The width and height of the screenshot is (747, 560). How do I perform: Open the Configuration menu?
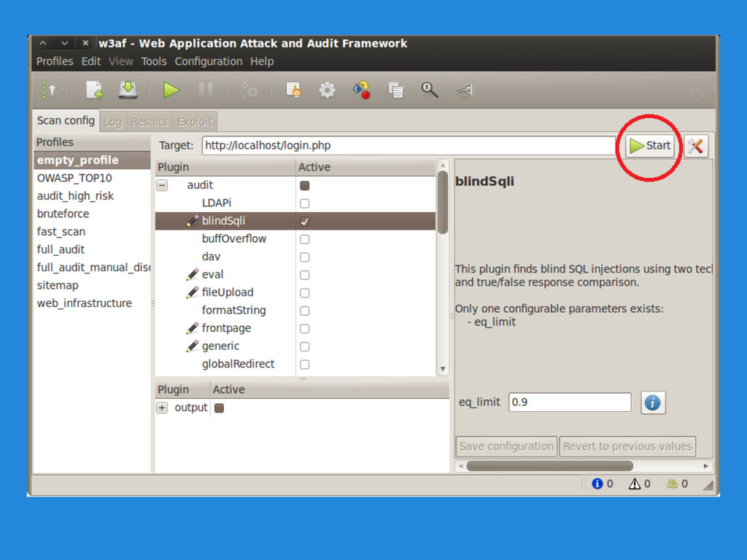[208, 61]
